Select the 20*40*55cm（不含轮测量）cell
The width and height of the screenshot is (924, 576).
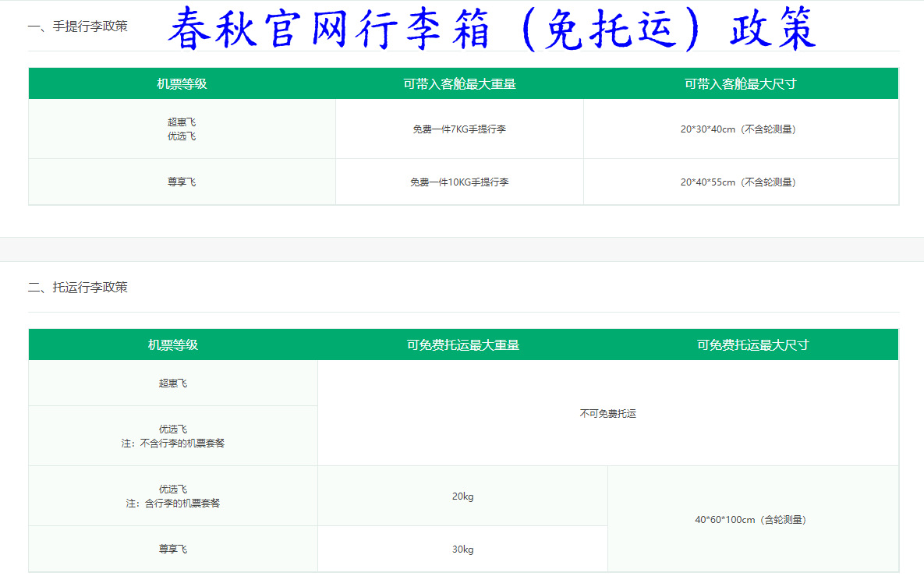tap(741, 182)
